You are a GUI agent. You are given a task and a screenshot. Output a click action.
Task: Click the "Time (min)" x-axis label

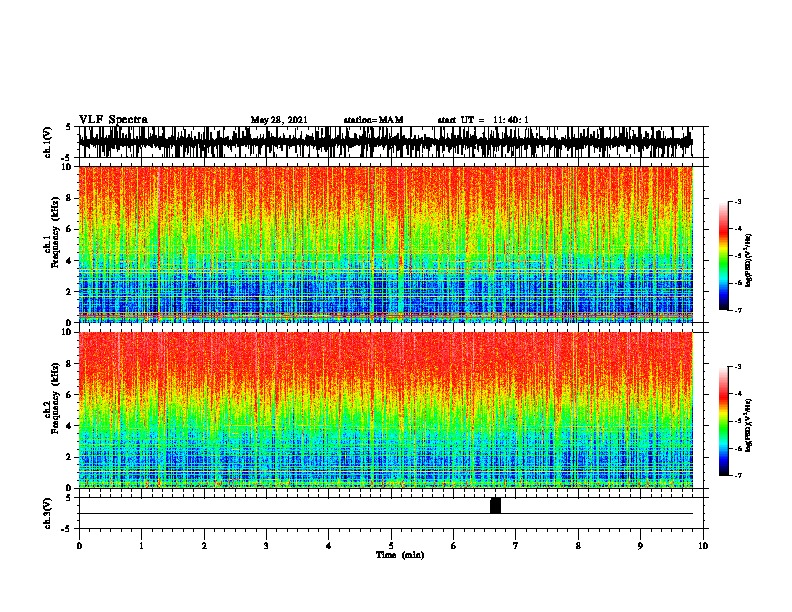(x=400, y=555)
